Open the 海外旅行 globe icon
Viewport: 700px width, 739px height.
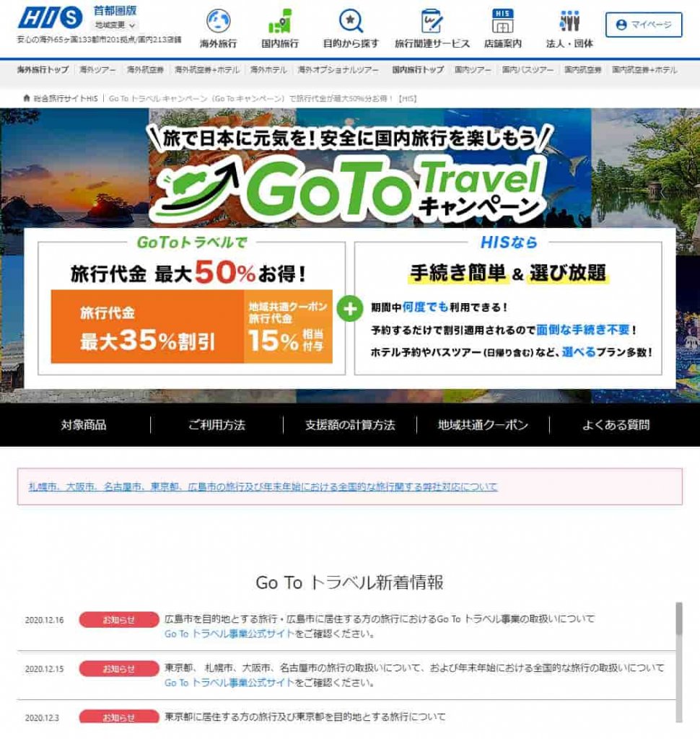tap(218, 21)
